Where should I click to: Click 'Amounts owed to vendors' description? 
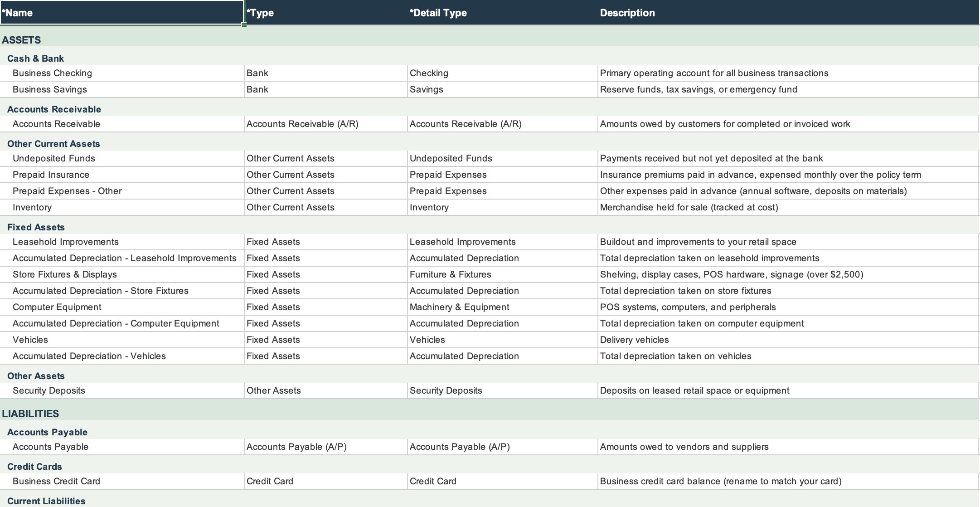click(789, 447)
